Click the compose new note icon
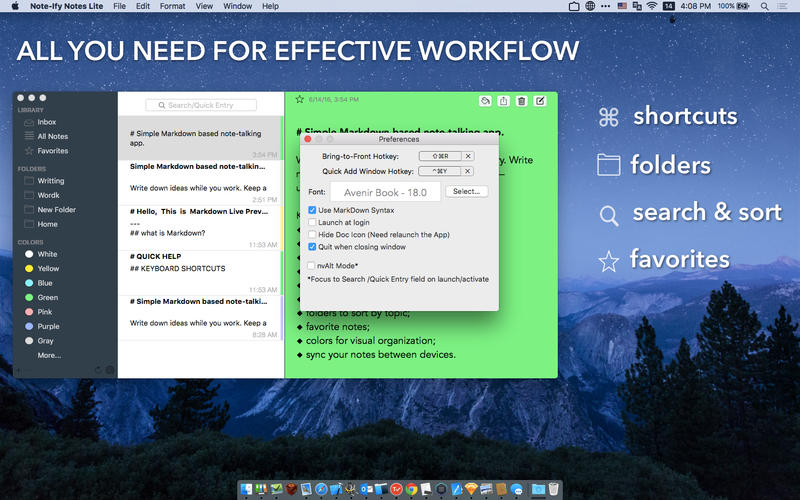 (x=541, y=101)
